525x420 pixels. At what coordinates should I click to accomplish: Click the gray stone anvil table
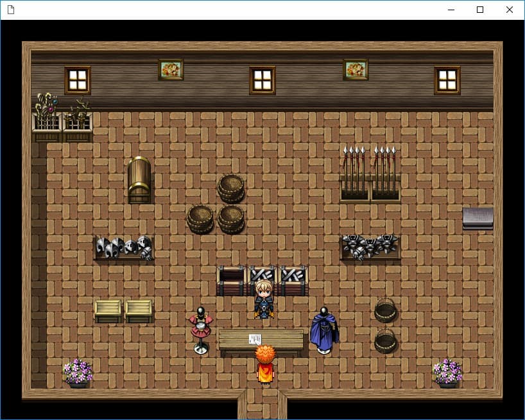coord(478,219)
